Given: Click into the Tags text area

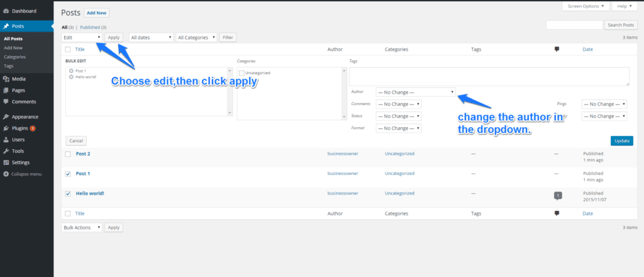Looking at the screenshot, I should point(489,76).
